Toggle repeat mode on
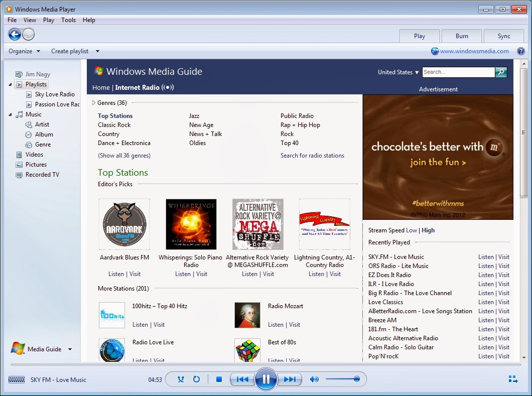532x396 pixels. coord(197,379)
